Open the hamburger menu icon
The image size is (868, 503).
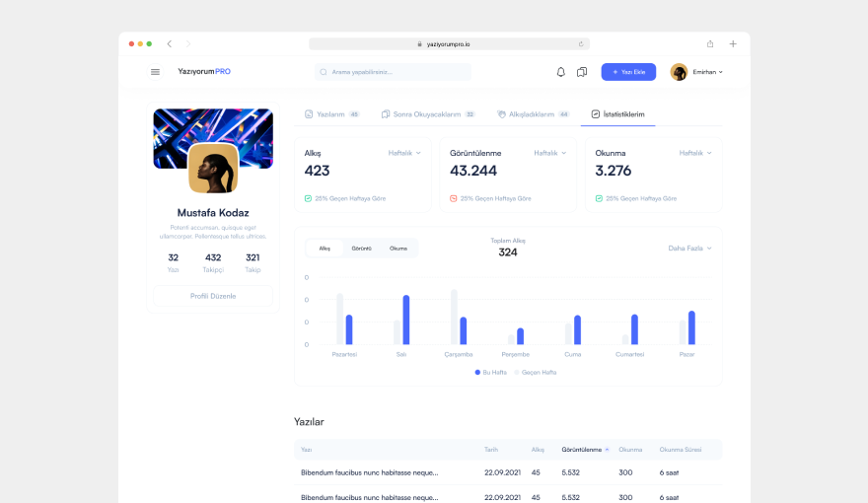point(155,72)
